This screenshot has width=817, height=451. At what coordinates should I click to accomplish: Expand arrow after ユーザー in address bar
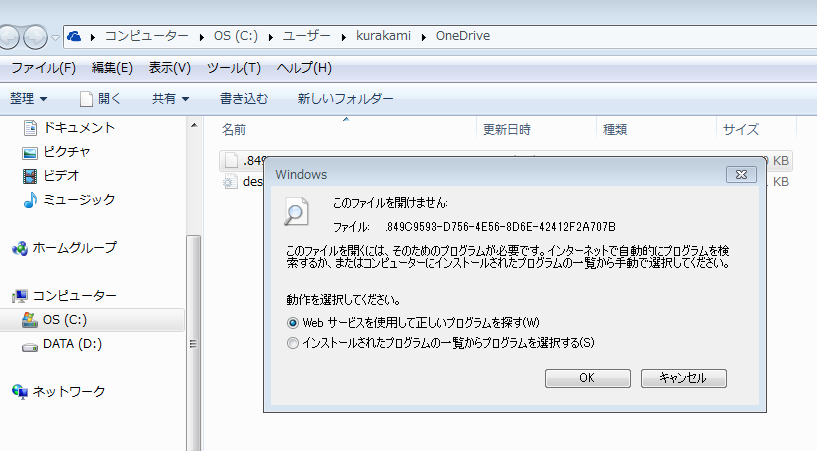pyautogui.click(x=344, y=37)
